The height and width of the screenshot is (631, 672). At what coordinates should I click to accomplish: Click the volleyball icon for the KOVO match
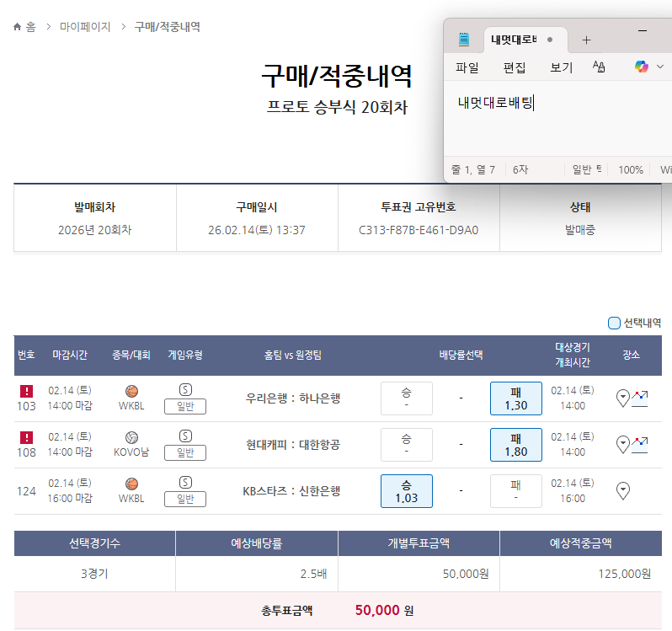pyautogui.click(x=131, y=437)
